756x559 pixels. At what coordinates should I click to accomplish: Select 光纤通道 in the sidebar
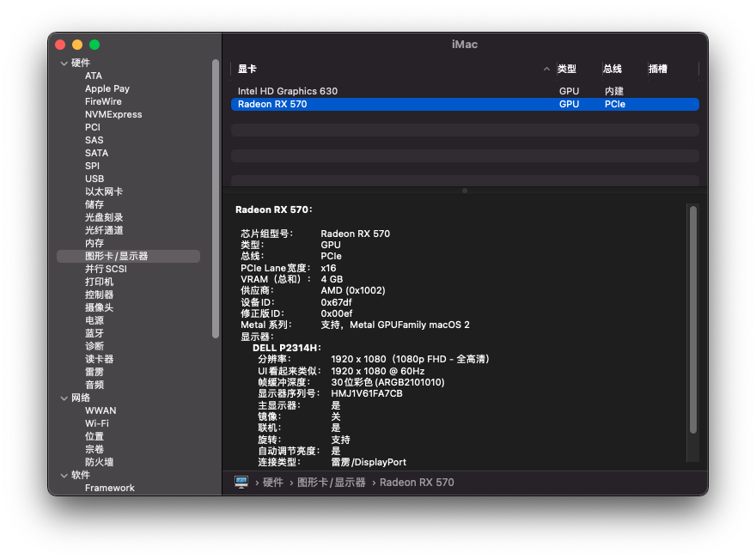(104, 230)
